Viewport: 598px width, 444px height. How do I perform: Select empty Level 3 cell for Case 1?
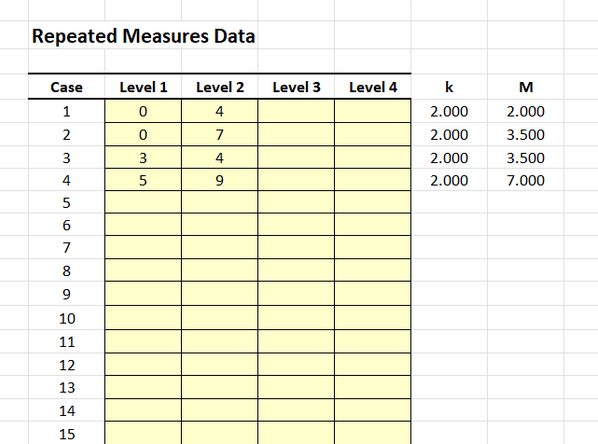296,111
